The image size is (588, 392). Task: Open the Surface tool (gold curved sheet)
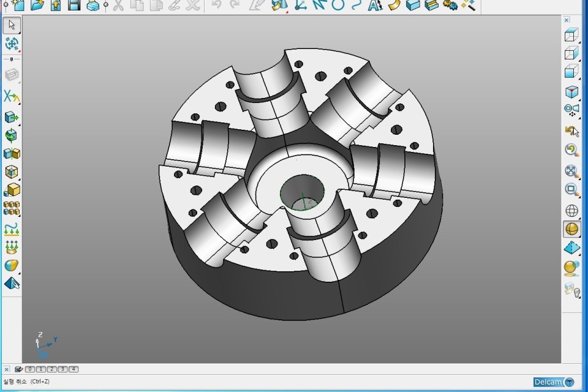[394, 5]
